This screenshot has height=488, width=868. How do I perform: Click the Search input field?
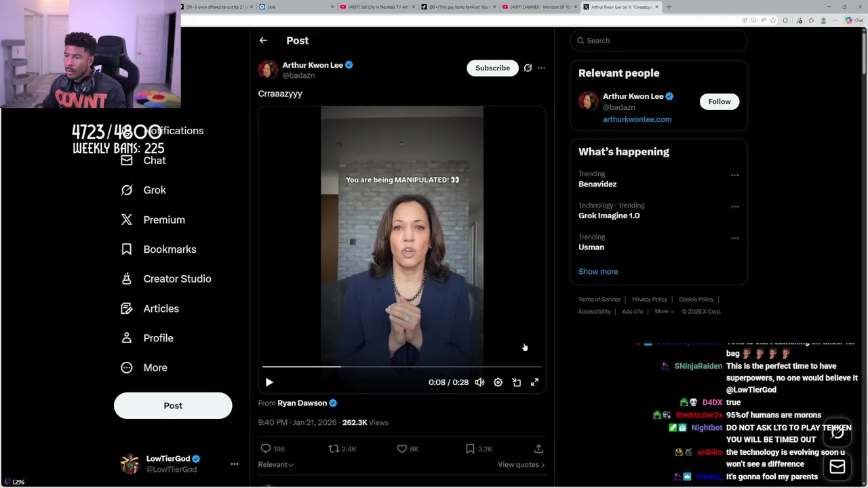[x=658, y=41]
